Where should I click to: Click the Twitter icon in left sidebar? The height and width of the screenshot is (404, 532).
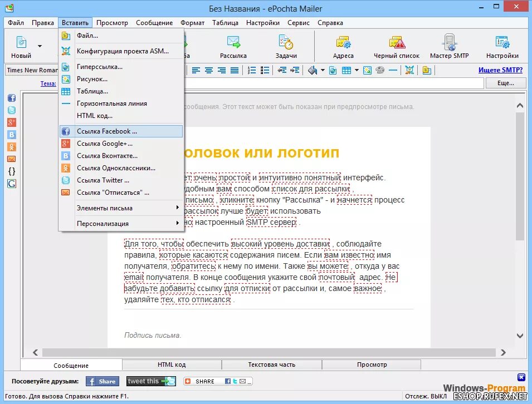tap(12, 111)
